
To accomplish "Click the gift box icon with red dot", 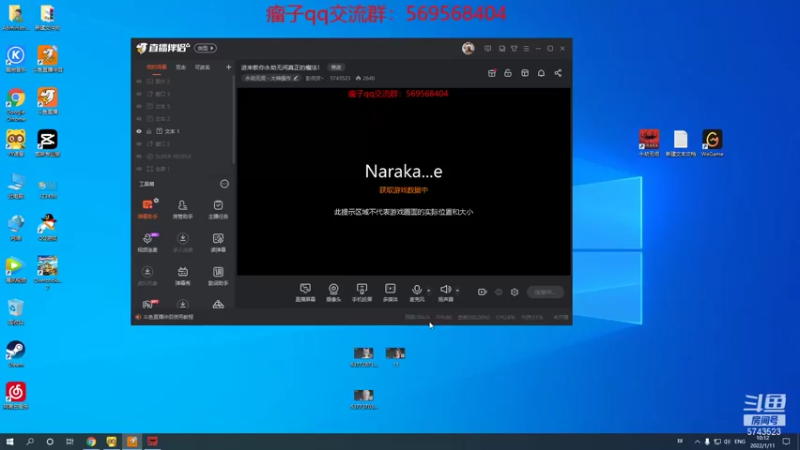I will (x=492, y=73).
